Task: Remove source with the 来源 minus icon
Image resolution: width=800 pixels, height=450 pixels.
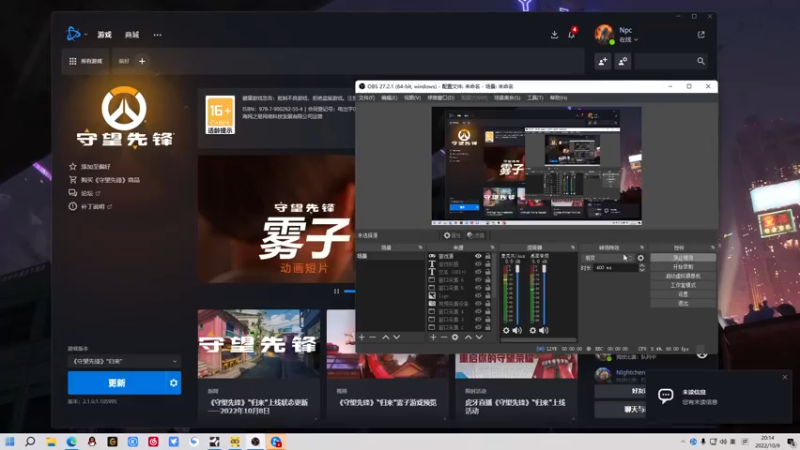Action: point(444,337)
